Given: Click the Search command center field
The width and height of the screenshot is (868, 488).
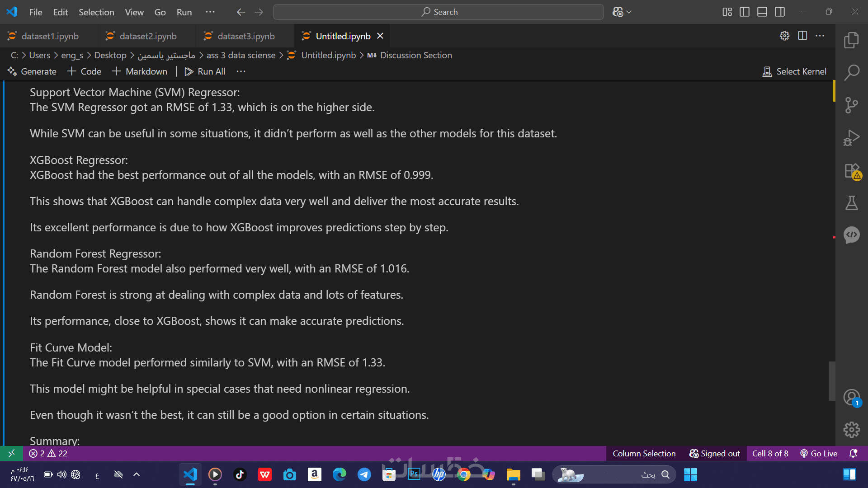Looking at the screenshot, I should [438, 12].
